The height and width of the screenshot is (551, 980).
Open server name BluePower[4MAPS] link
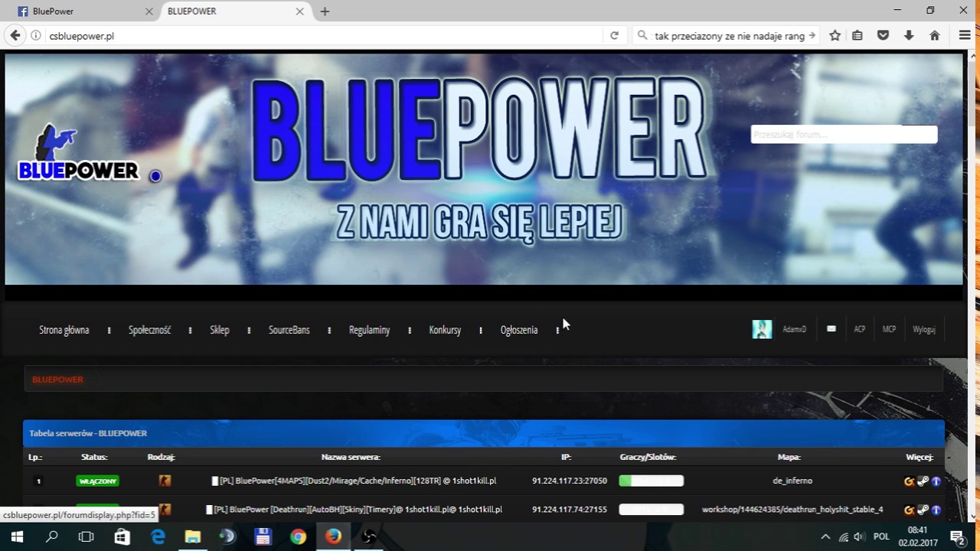click(358, 481)
